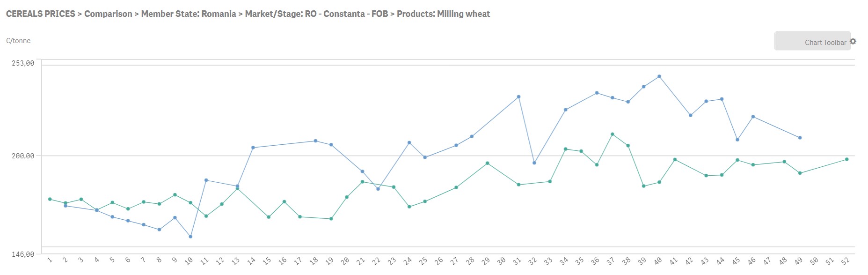Click the CEREALS PRICES breadcrumb
The width and height of the screenshot is (868, 275).
click(x=40, y=14)
